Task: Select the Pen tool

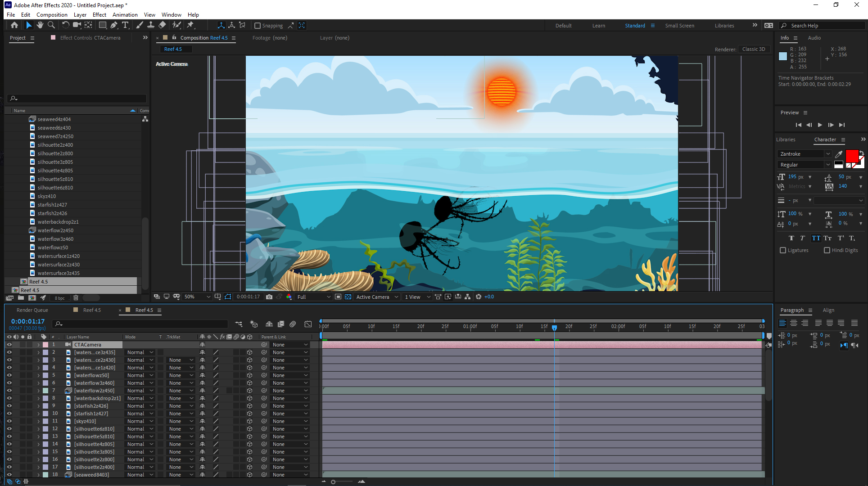Action: [x=114, y=25]
